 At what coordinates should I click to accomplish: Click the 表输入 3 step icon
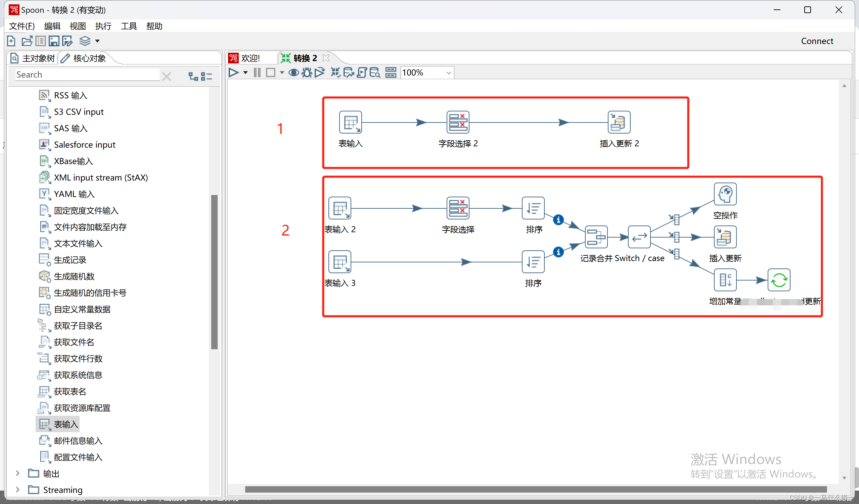click(x=340, y=262)
